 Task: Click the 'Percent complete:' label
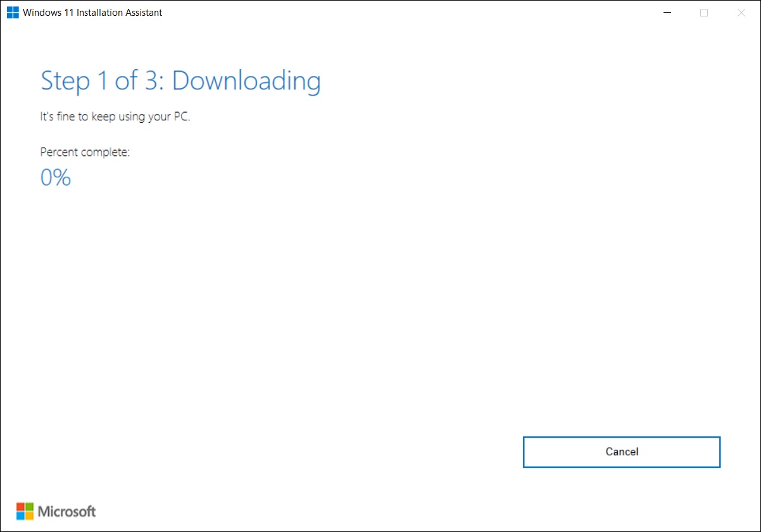pyautogui.click(x=85, y=152)
